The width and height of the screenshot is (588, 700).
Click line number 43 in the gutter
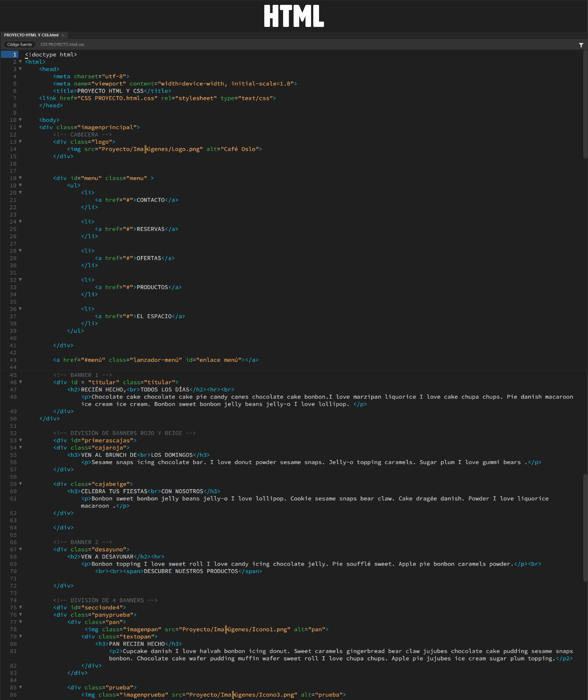13,360
